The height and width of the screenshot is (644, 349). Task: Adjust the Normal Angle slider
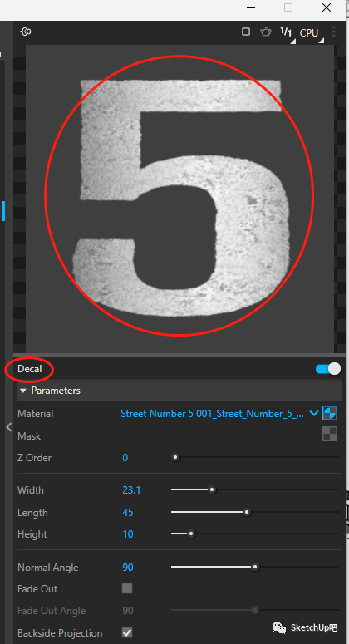pos(255,568)
